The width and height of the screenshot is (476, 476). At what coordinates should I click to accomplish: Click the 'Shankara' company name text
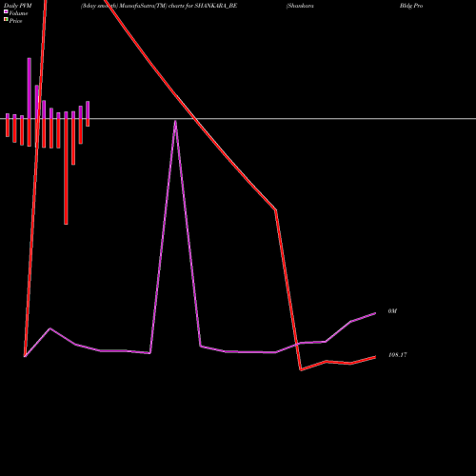(x=300, y=6)
